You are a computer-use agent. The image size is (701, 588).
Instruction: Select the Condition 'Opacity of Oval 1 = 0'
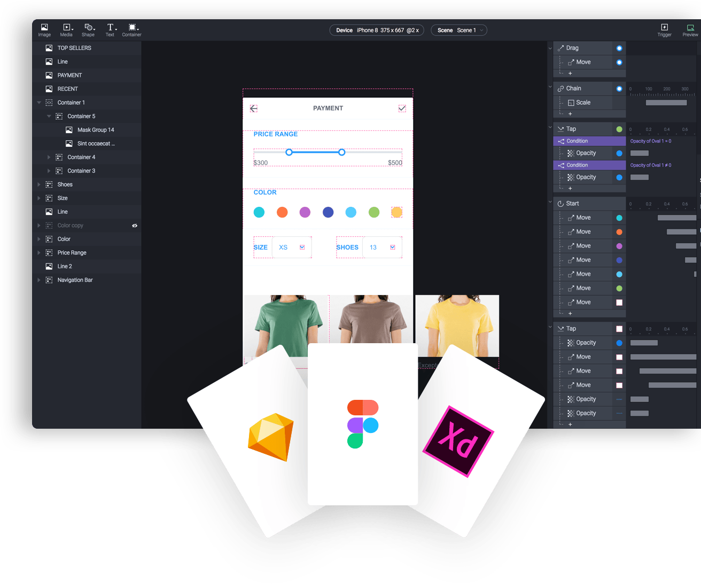(x=589, y=141)
